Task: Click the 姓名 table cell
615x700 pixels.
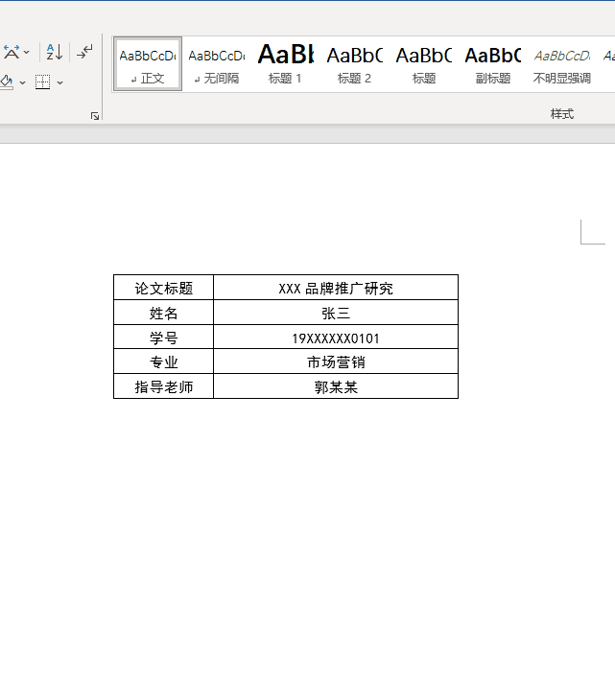Action: pos(163,313)
